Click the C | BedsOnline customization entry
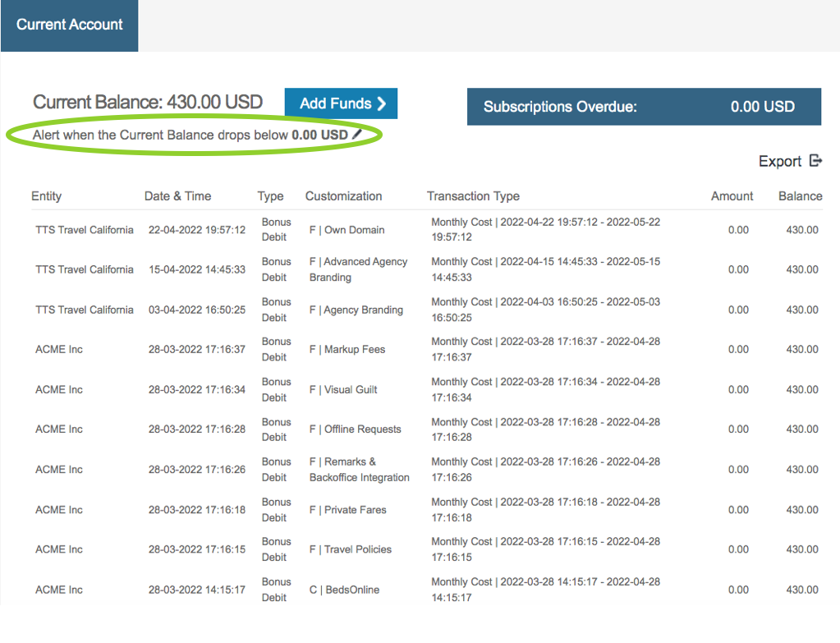The width and height of the screenshot is (840, 643). tap(345, 590)
